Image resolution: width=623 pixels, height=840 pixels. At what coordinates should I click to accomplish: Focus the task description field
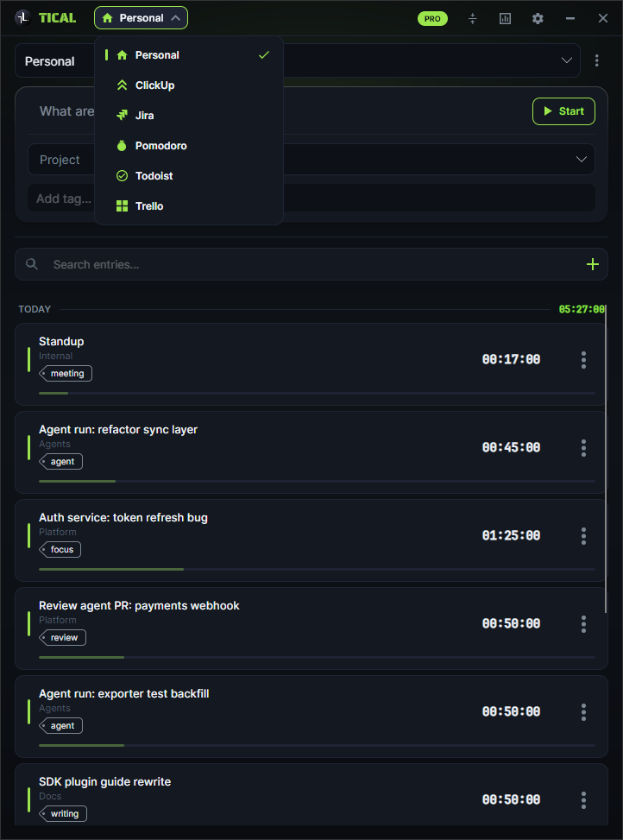[x=279, y=111]
